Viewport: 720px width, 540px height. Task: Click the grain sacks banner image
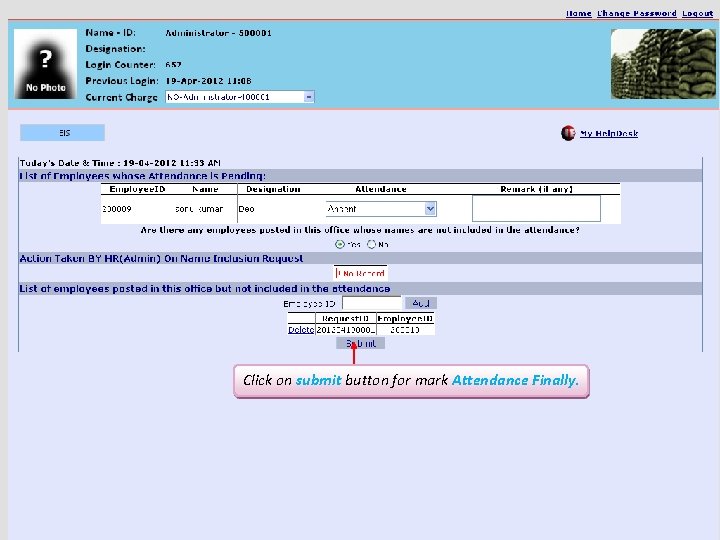tap(663, 64)
